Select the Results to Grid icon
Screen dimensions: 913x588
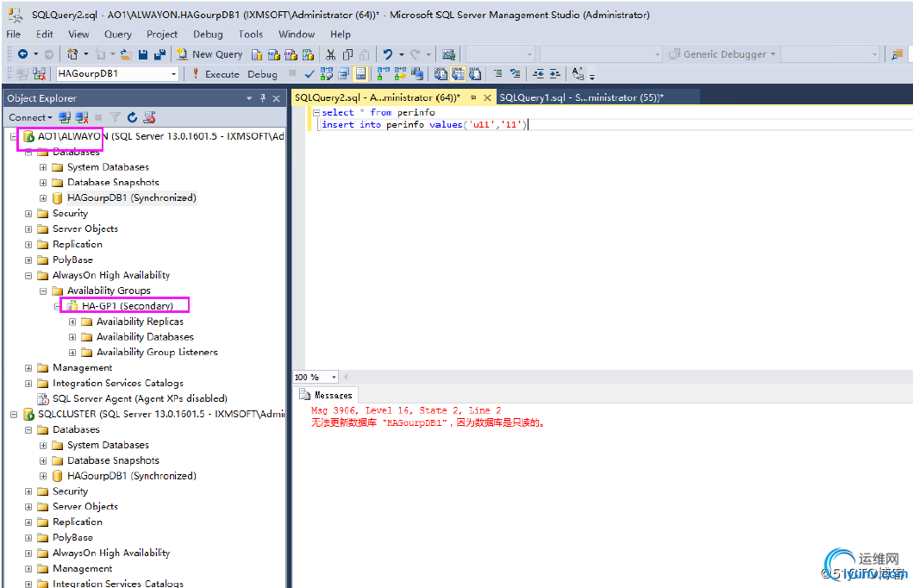click(459, 74)
